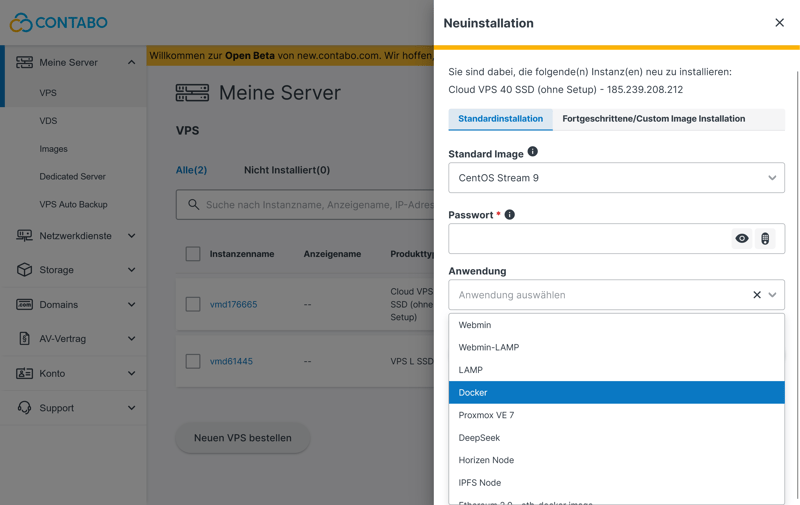Clear the Anwendung selection with X icon
The width and height of the screenshot is (800, 505).
[x=756, y=295]
